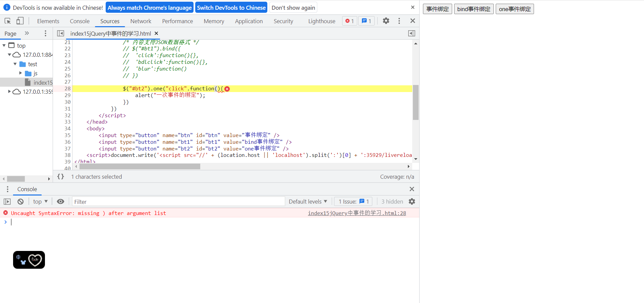Show more navigator tabs chevron
Screen dimensions: 644x303
27,33
